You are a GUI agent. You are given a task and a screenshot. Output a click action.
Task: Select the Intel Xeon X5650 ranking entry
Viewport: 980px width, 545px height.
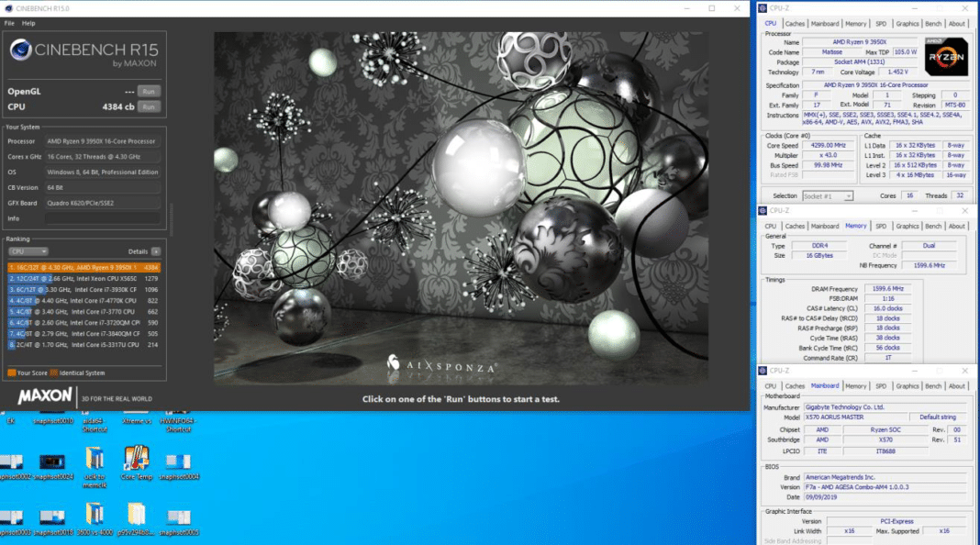point(84,279)
